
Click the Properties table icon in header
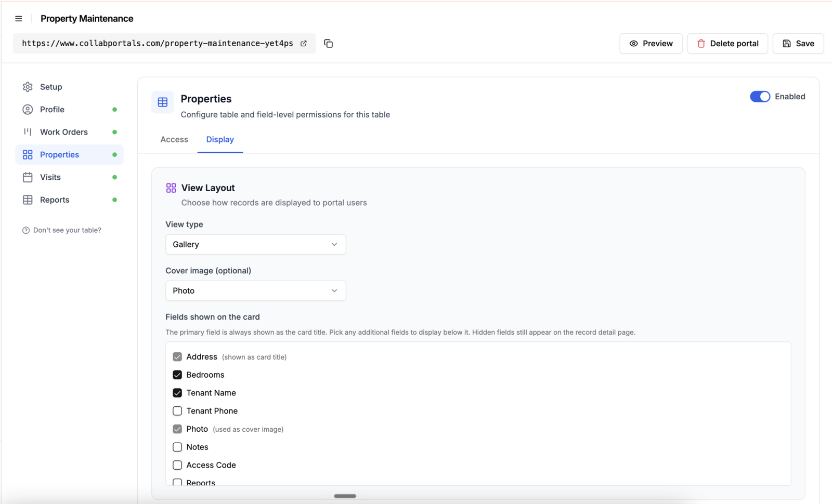coord(163,102)
